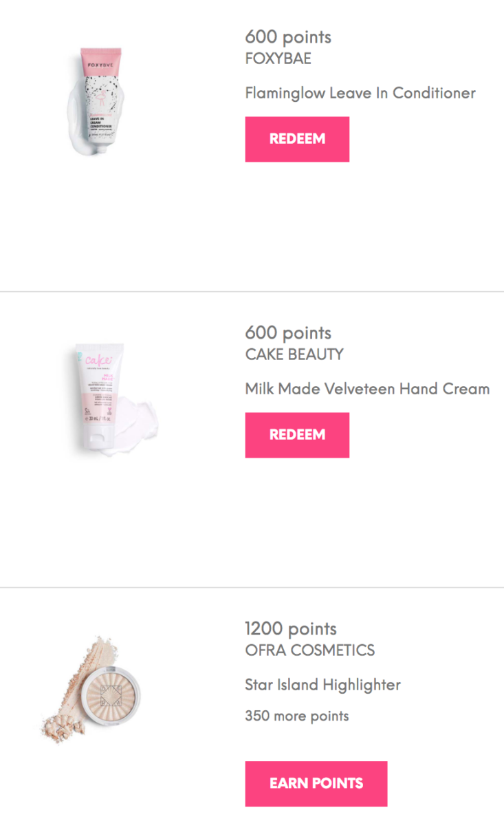Click the 600 points label above FOXYBAE
This screenshot has width=504, height=830.
tap(288, 37)
